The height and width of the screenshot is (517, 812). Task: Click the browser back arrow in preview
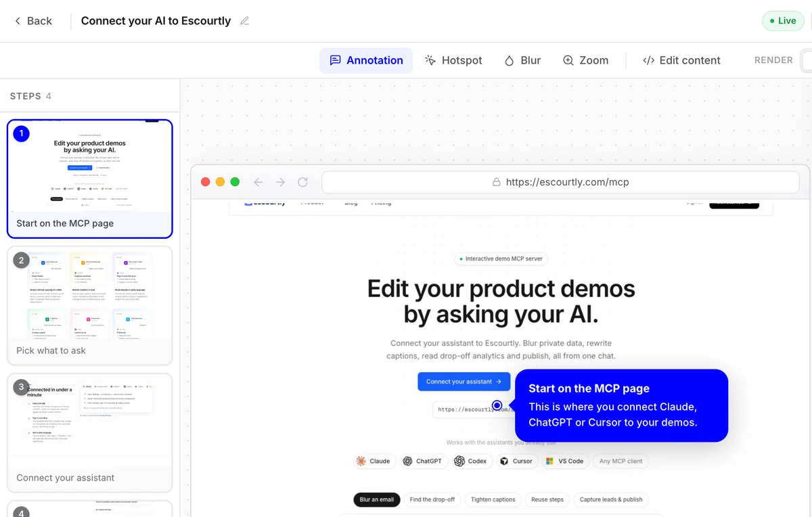point(258,182)
